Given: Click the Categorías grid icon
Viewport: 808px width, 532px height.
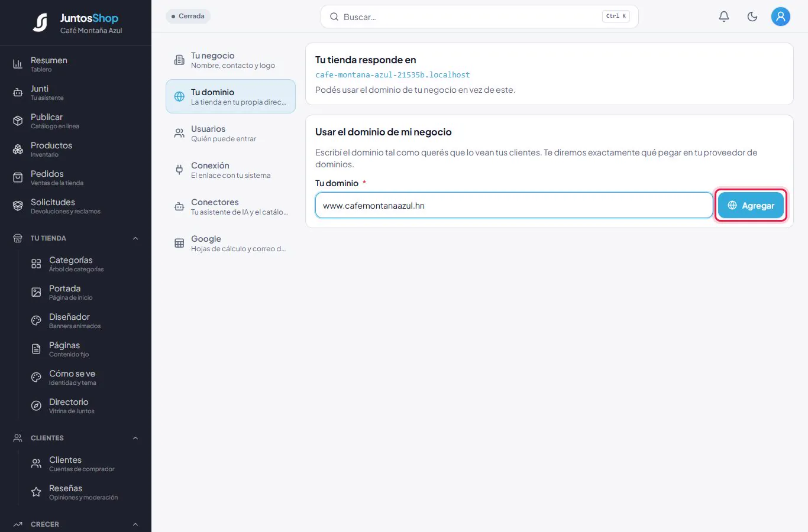Looking at the screenshot, I should [36, 264].
